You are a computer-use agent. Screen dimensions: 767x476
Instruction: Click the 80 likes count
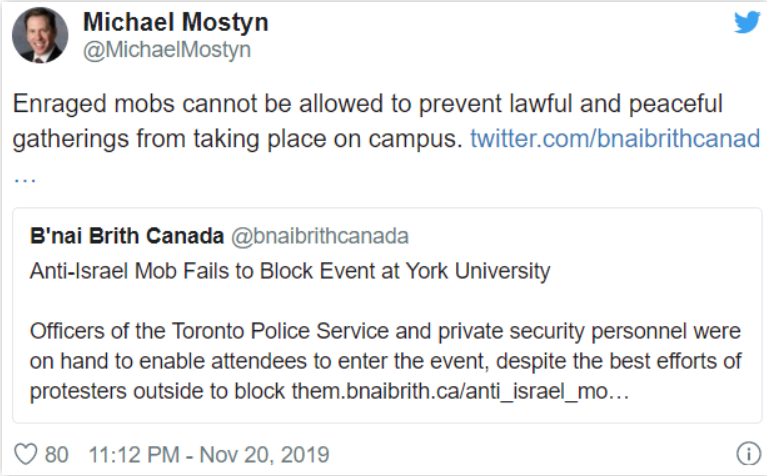pos(57,454)
